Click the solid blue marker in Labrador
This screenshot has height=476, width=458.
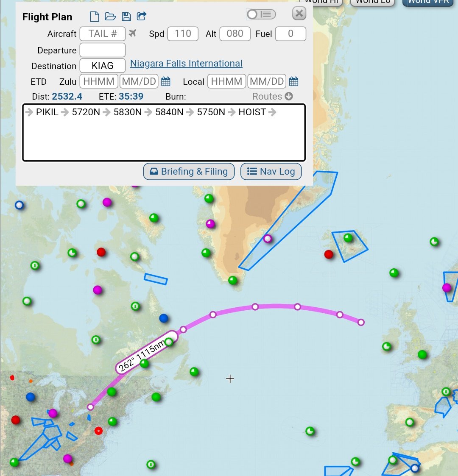(x=164, y=318)
